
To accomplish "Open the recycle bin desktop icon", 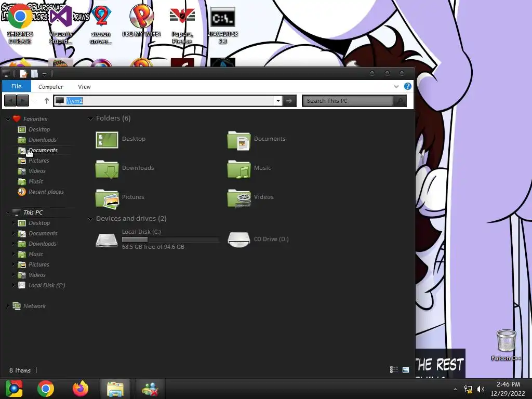I will [506, 345].
